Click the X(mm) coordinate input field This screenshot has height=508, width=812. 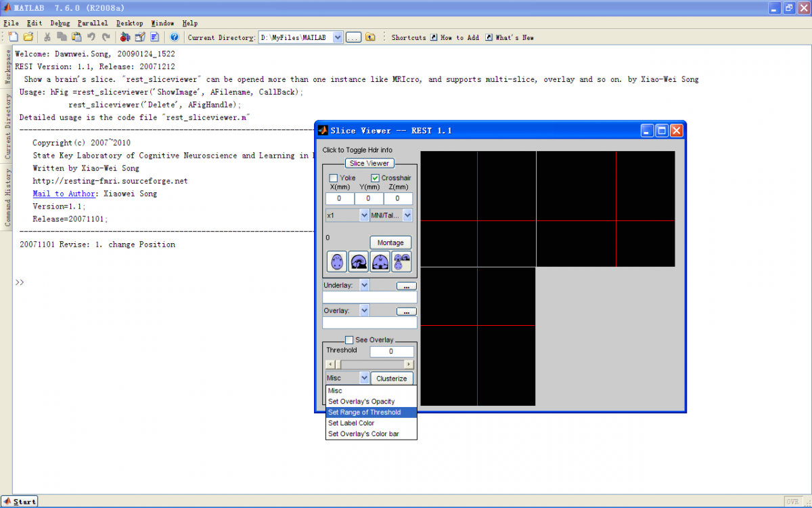tap(340, 198)
